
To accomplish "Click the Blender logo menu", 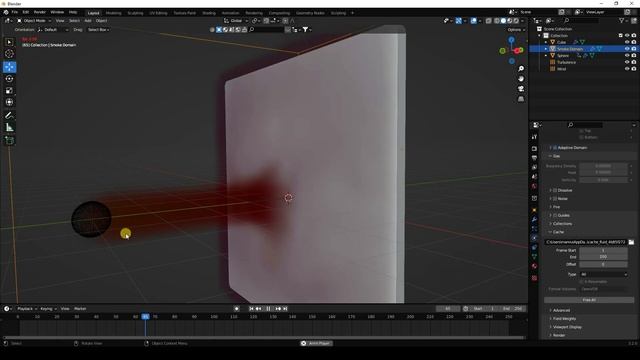I will pyautogui.click(x=6, y=12).
